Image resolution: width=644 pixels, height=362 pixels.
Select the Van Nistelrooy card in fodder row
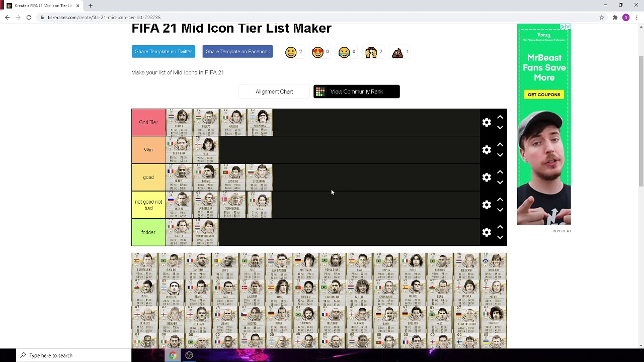point(206,232)
